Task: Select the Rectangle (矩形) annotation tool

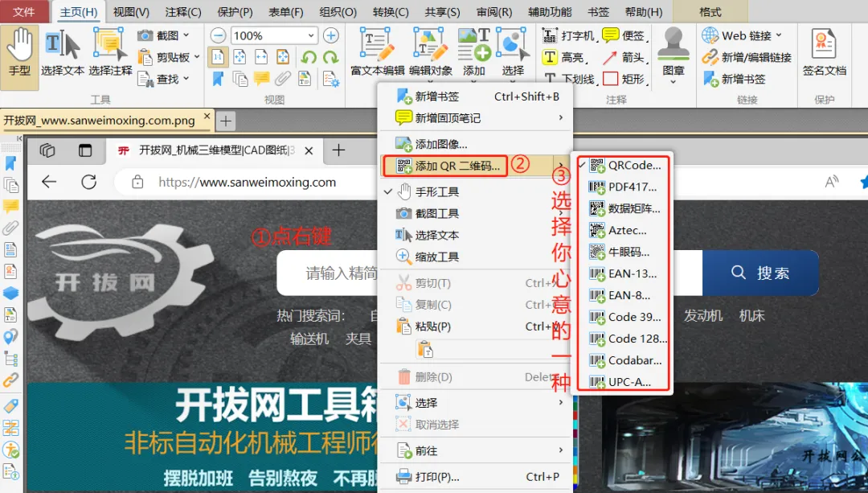Action: (625, 79)
